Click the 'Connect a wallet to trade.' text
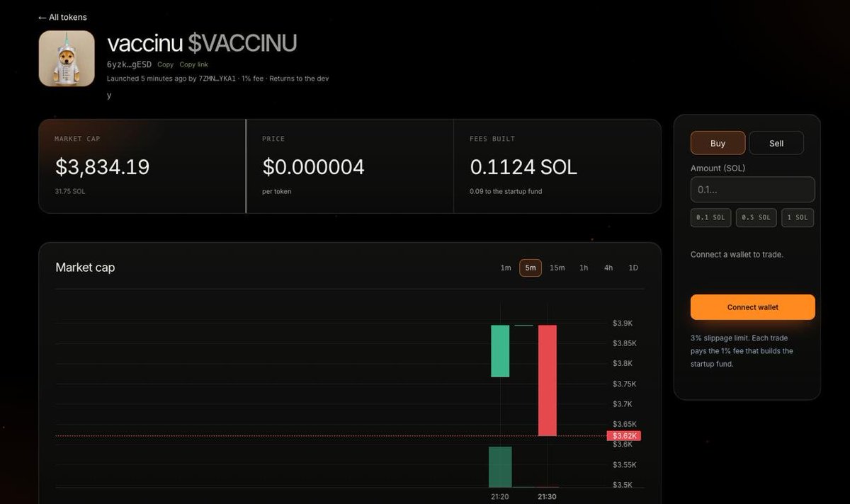Screen dimensions: 850x504 tap(737, 254)
